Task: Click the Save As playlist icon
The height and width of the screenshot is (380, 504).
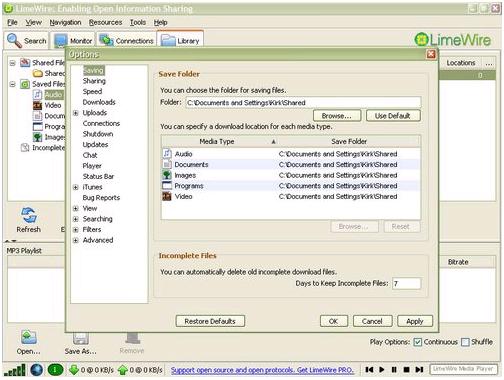Action: (81, 338)
